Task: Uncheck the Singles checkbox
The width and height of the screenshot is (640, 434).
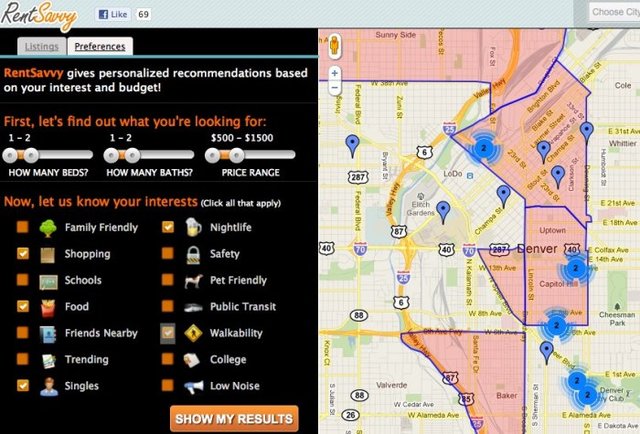Action: coord(23,385)
